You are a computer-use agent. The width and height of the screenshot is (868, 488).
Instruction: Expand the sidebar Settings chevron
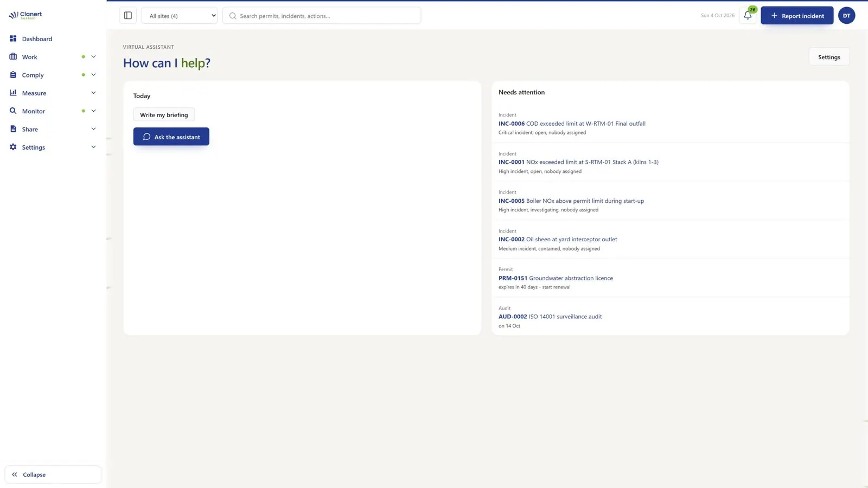(93, 147)
